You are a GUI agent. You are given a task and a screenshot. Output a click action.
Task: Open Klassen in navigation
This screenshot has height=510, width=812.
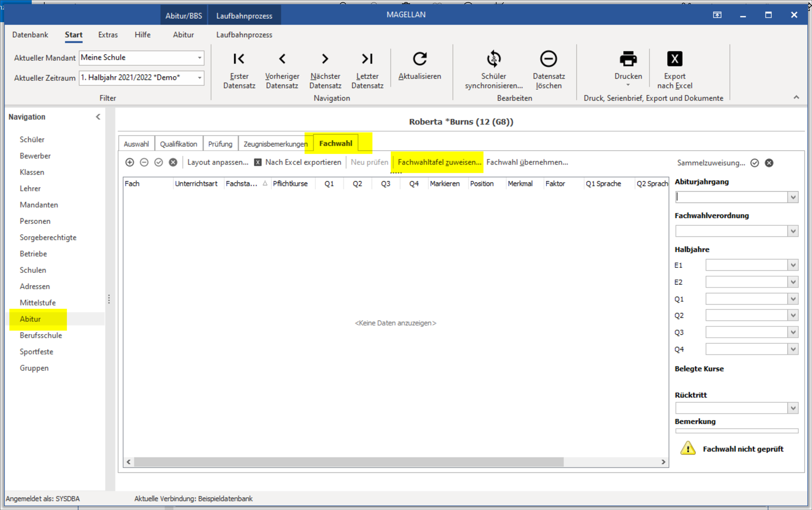point(32,172)
